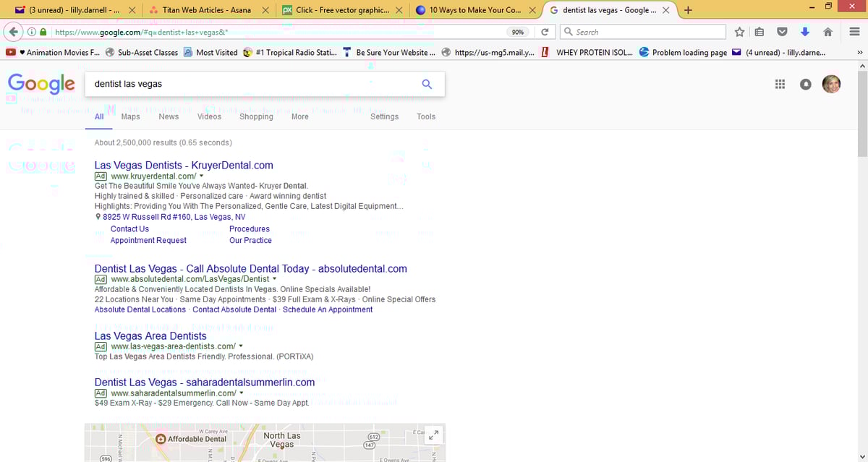Screen dimensions: 868x462
Task: Open the #1 Tropical Radio Stati... bookmark
Action: pyautogui.click(x=290, y=53)
